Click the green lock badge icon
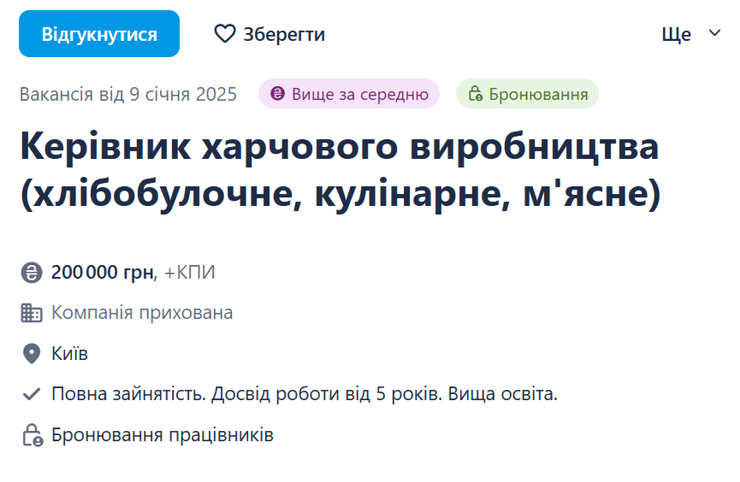Image resolution: width=740 pixels, height=482 pixels. click(x=475, y=94)
